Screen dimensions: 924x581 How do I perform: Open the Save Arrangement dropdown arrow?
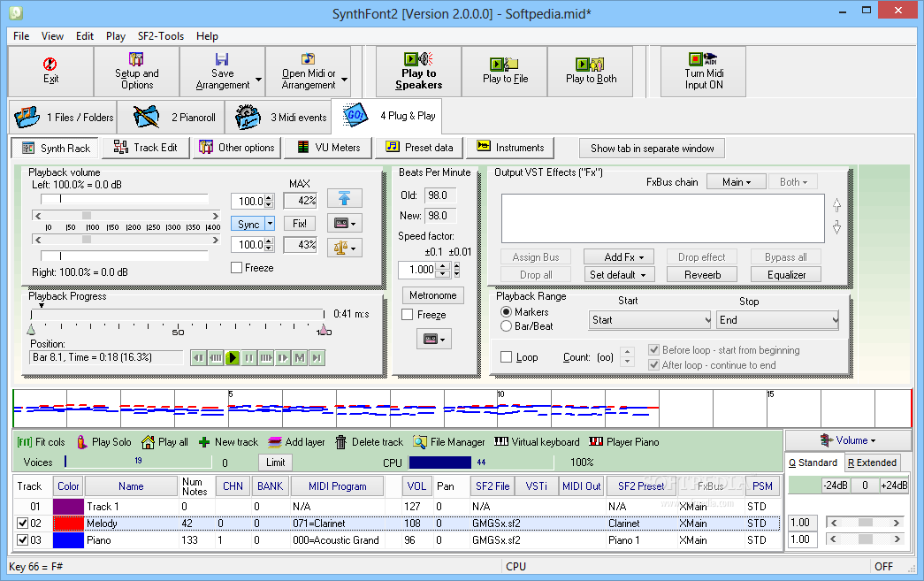259,80
